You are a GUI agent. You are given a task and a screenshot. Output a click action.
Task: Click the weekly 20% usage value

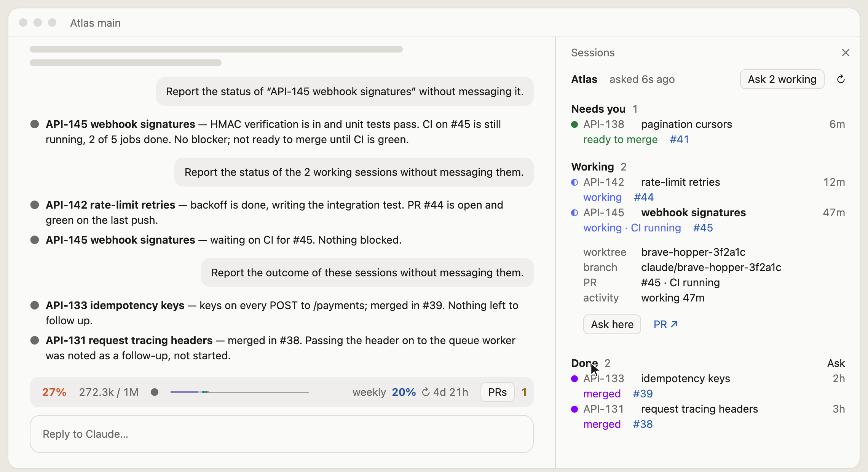click(x=404, y=392)
